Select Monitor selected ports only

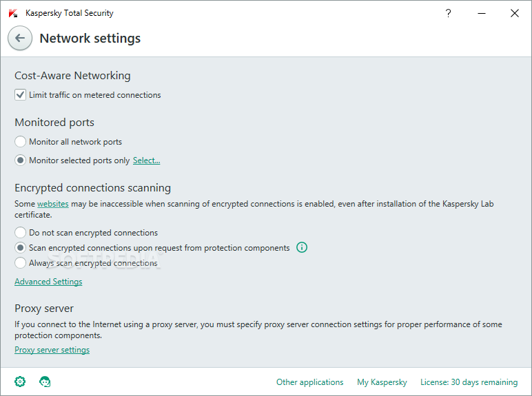[x=20, y=160]
